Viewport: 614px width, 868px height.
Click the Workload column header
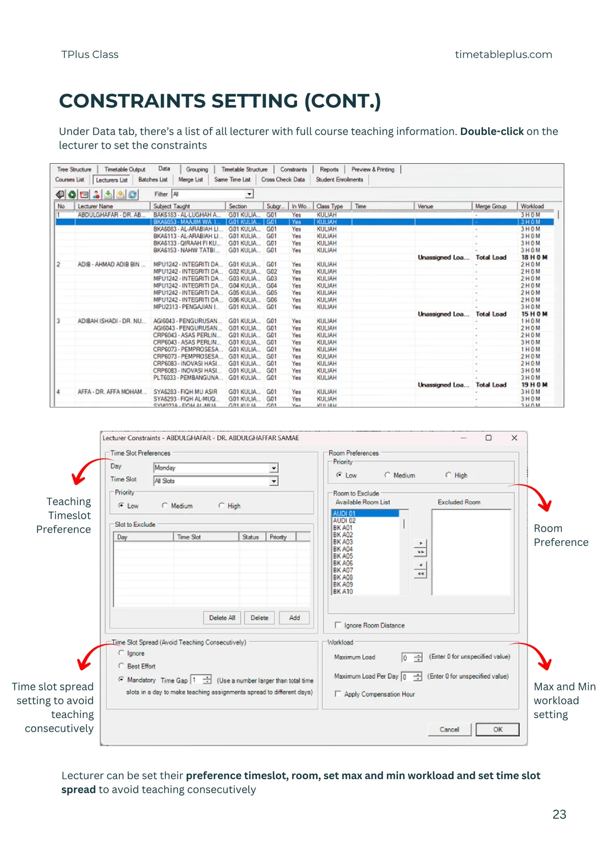click(x=536, y=206)
